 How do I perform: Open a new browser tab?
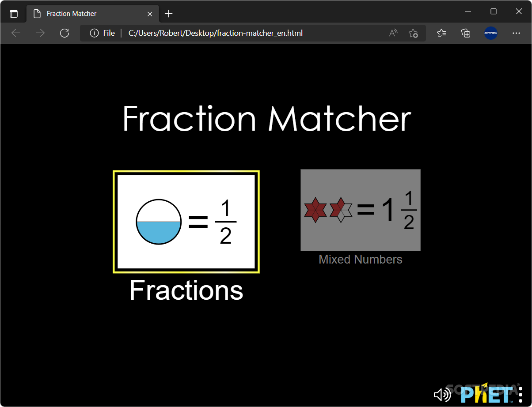point(168,14)
